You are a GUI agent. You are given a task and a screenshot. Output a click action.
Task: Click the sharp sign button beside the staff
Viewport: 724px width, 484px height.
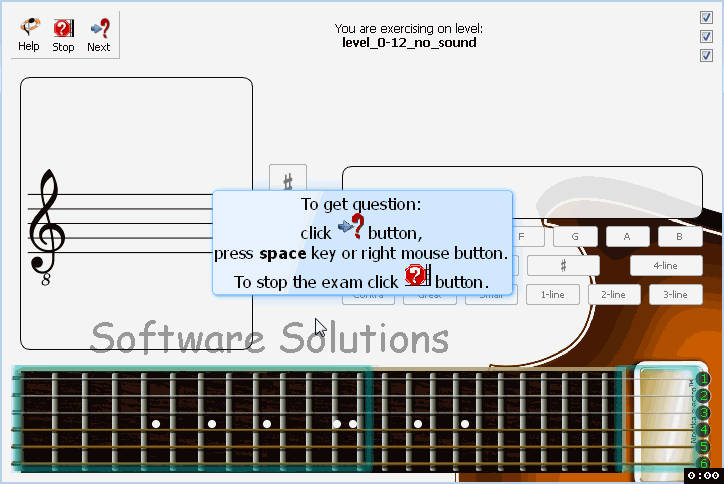(288, 180)
